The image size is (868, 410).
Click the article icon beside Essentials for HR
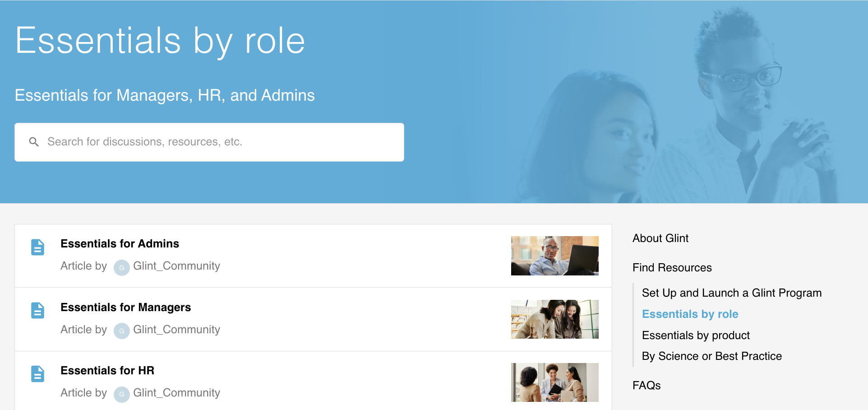pyautogui.click(x=38, y=374)
